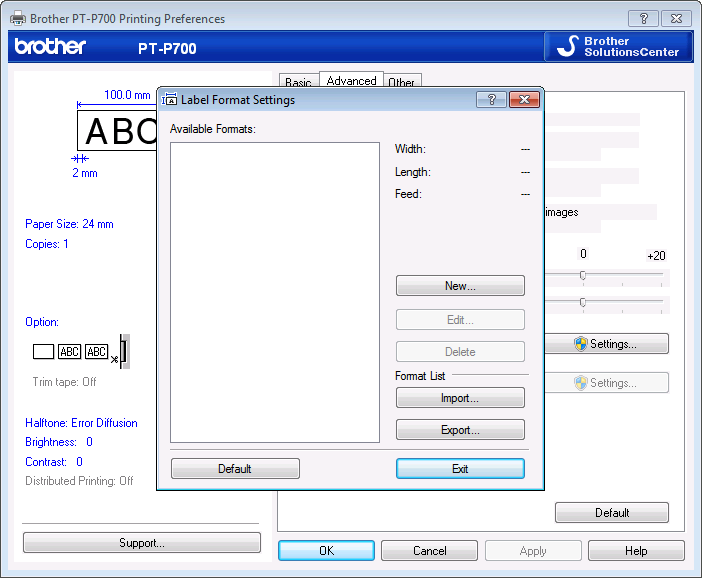Open help in Label Format Settings title bar
Screen dimensions: 702x578
(491, 99)
